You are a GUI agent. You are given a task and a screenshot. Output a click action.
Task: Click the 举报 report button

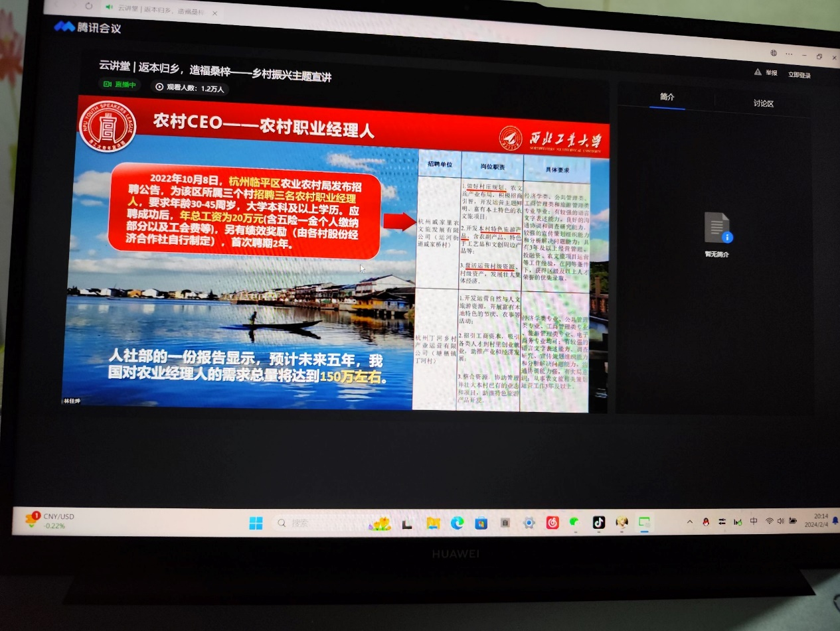(766, 73)
